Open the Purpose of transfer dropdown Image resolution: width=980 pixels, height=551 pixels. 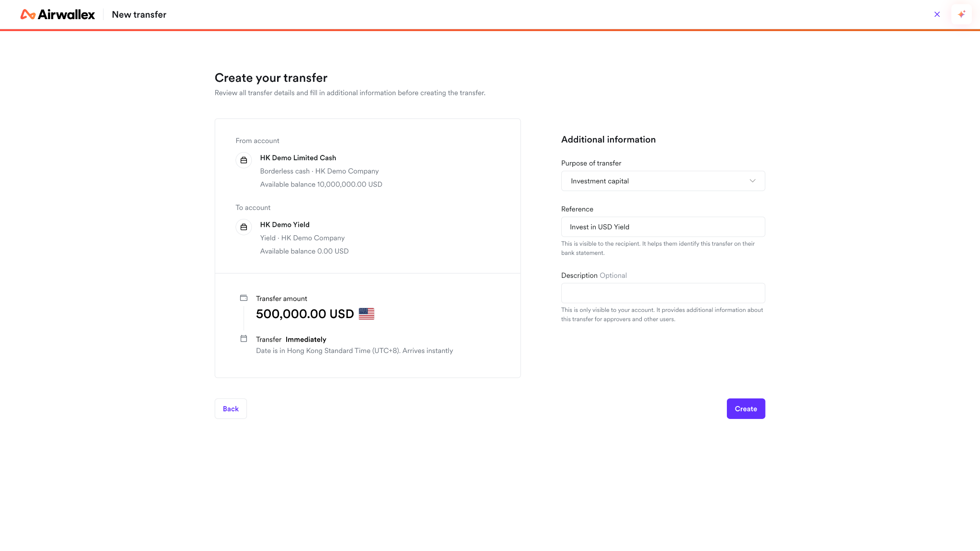pyautogui.click(x=663, y=181)
